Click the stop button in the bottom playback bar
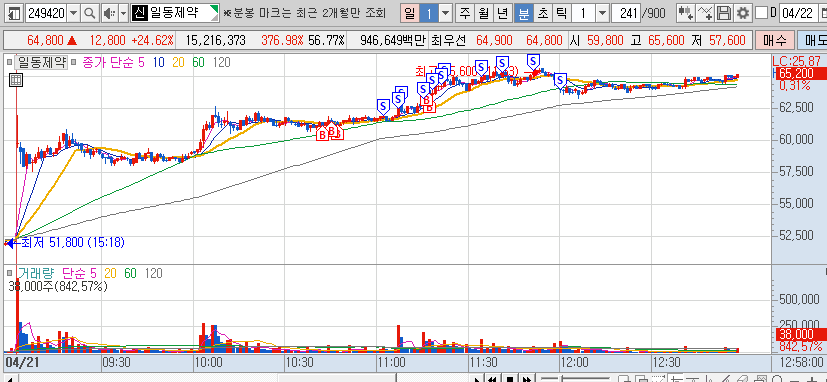This screenshot has width=827, height=382. (509, 378)
